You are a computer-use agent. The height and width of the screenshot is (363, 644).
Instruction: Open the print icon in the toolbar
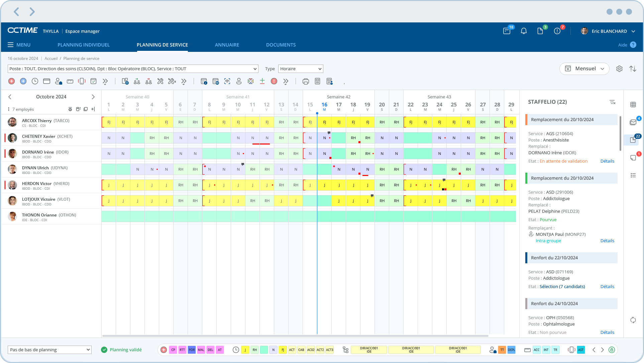(x=306, y=81)
